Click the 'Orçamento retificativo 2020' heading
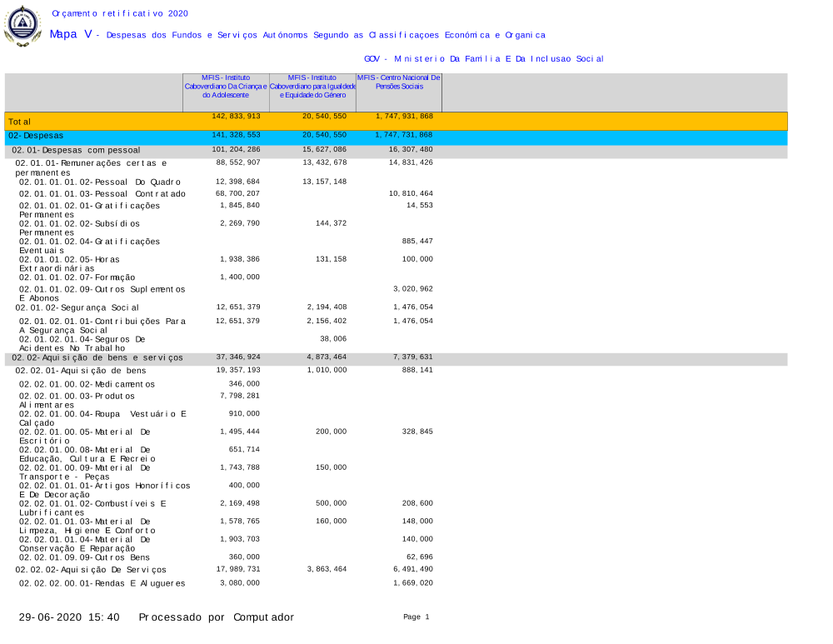Image resolution: width=833 pixels, height=644 pixels. click(120, 14)
